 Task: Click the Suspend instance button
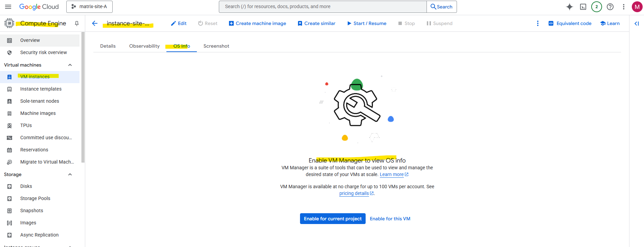tap(439, 23)
